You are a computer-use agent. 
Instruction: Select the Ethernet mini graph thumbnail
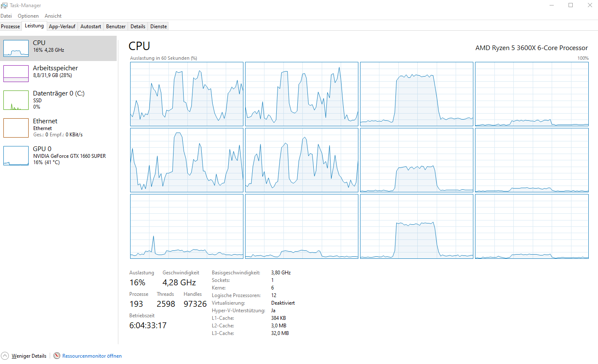[x=16, y=128]
